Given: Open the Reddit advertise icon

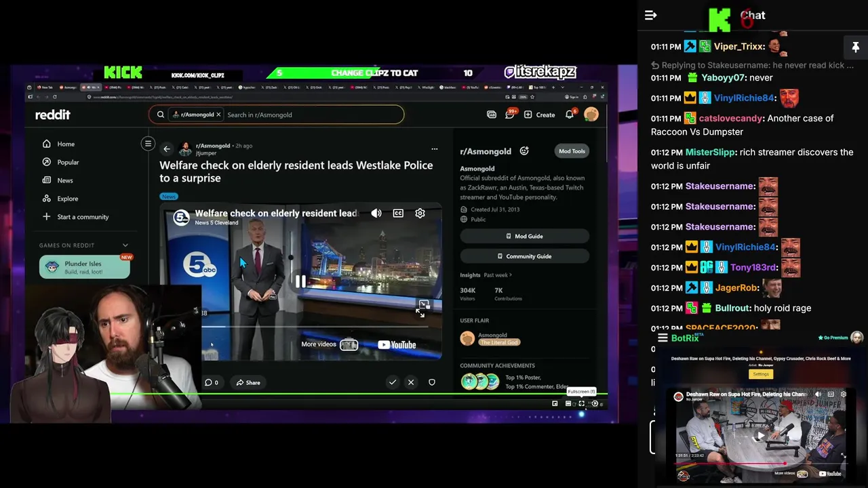Looking at the screenshot, I should click(x=492, y=115).
